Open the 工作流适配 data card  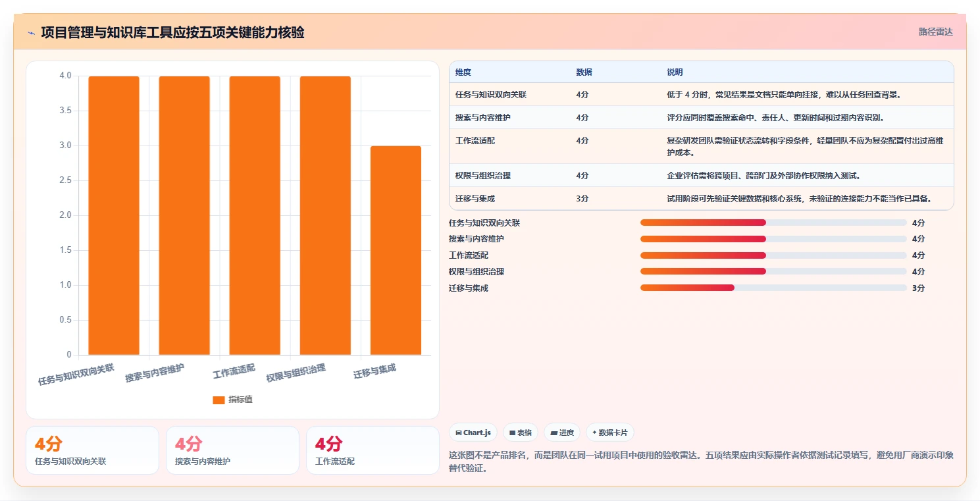pyautogui.click(x=373, y=450)
